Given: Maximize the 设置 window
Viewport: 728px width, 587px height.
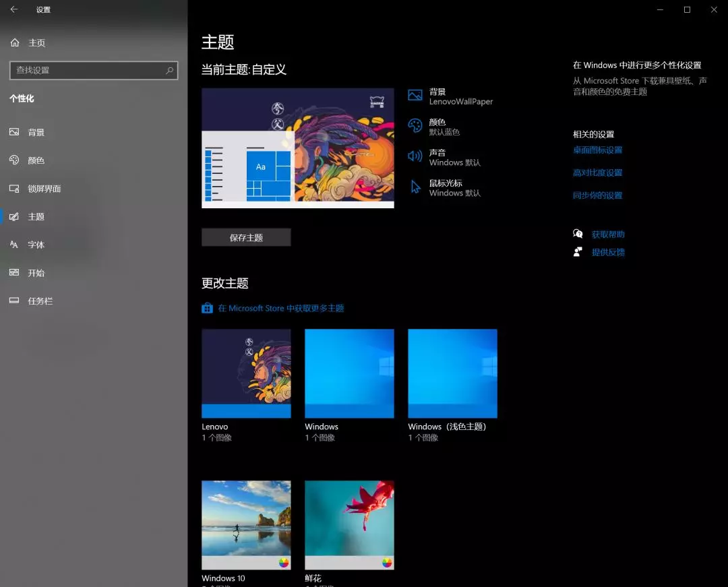Looking at the screenshot, I should pos(687,9).
